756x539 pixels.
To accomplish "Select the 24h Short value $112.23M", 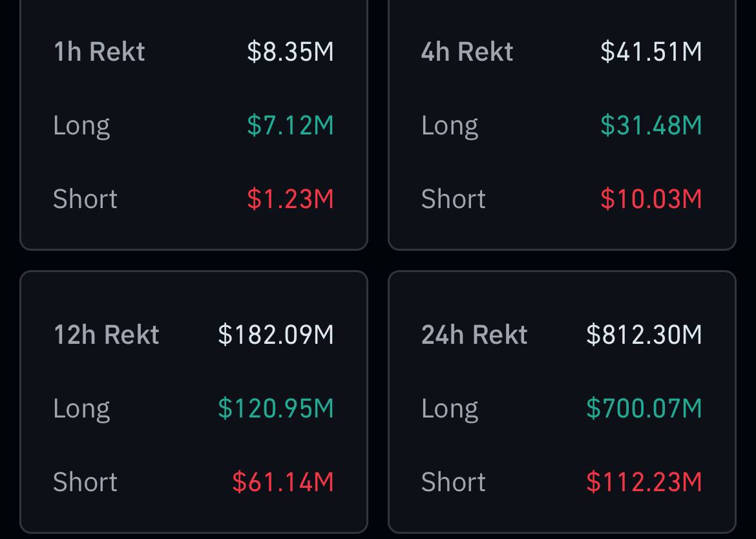I will click(x=644, y=481).
